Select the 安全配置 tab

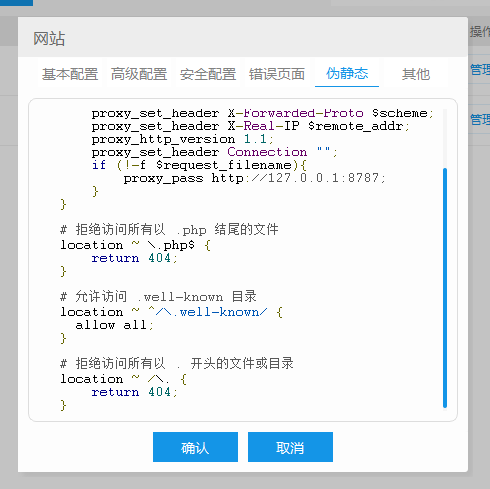[208, 74]
